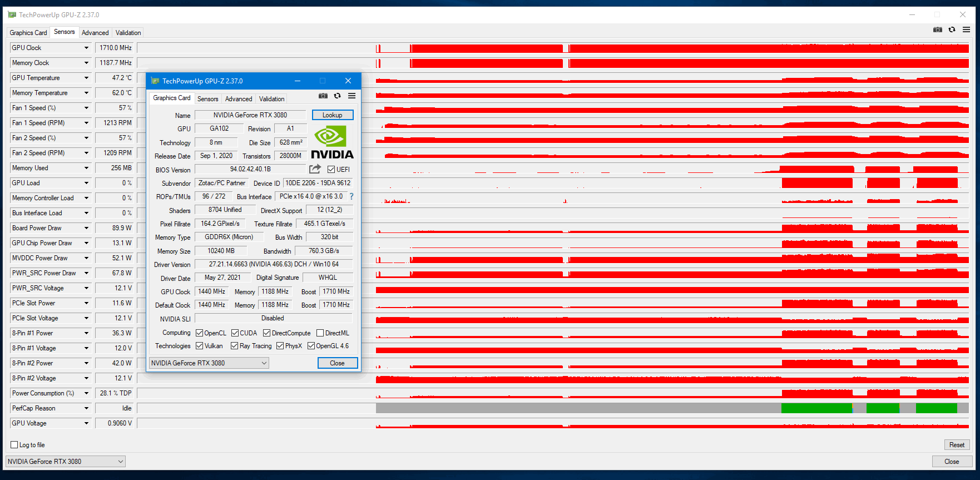Open Fan 1 Speed (%) dropdown
The image size is (980, 480).
click(86, 108)
